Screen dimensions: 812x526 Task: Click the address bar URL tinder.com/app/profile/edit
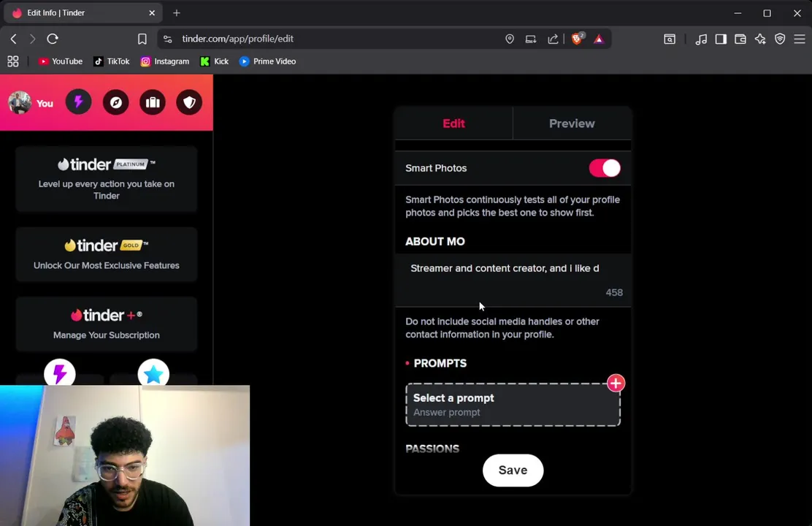click(x=238, y=39)
